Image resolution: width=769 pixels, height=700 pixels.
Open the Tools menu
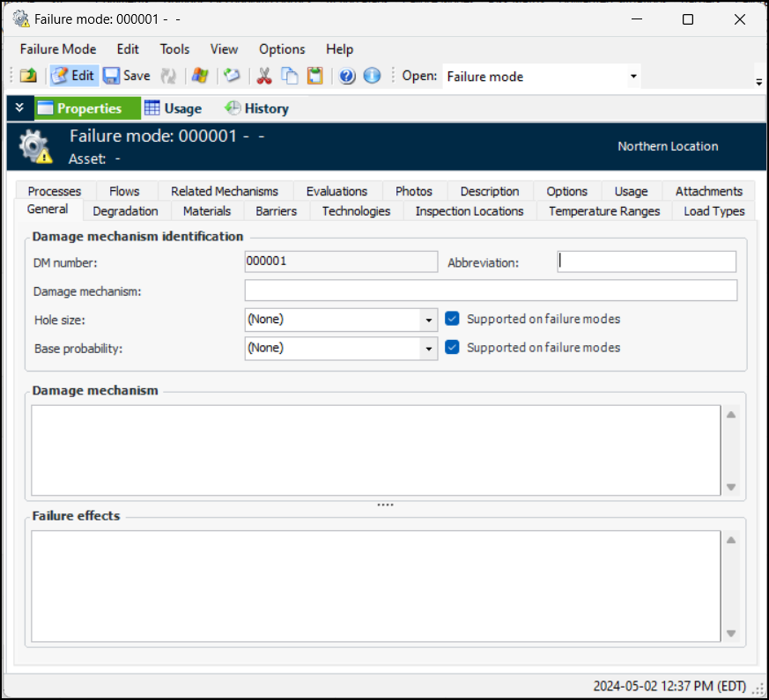coord(174,49)
